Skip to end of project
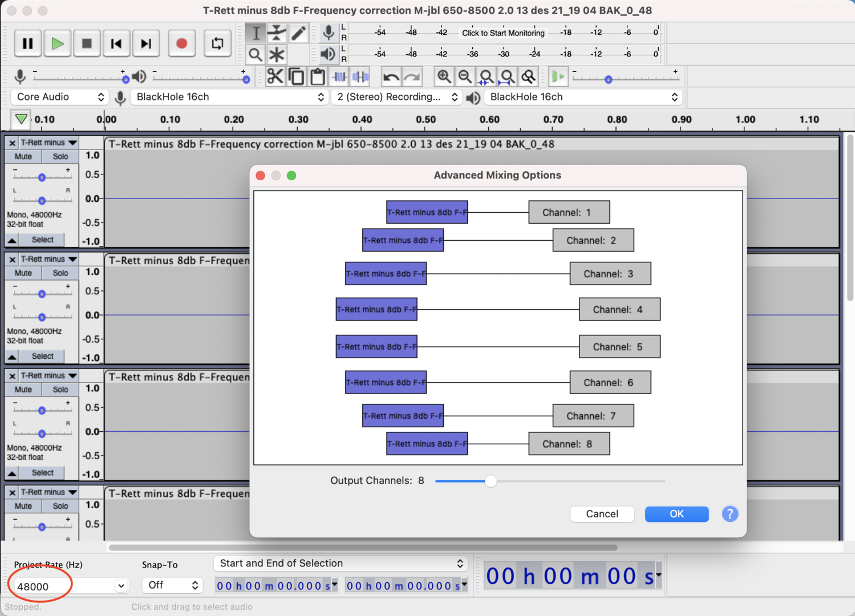Viewport: 855px width, 616px height. (146, 43)
